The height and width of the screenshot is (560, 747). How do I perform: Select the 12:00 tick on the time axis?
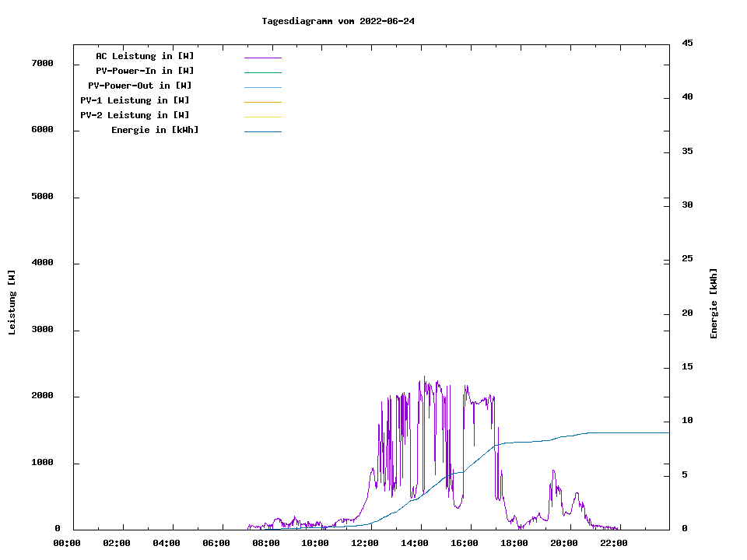[x=365, y=543]
